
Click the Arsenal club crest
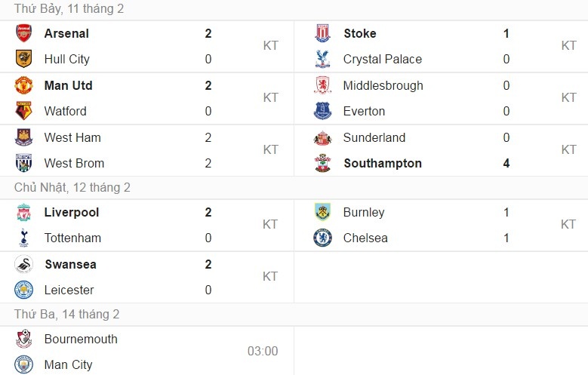click(23, 33)
